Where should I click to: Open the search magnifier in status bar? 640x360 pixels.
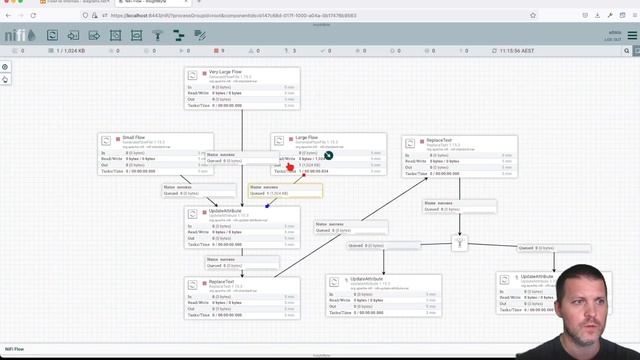coord(627,51)
